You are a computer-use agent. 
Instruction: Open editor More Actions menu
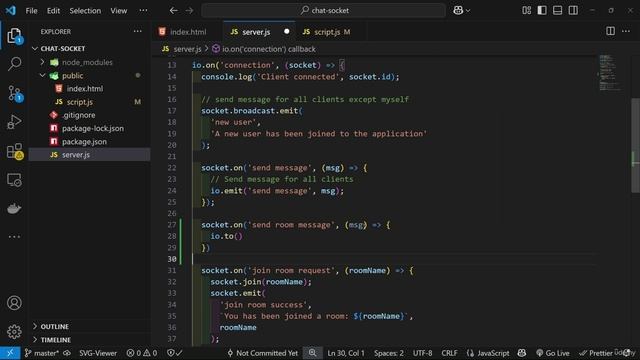pos(626,31)
